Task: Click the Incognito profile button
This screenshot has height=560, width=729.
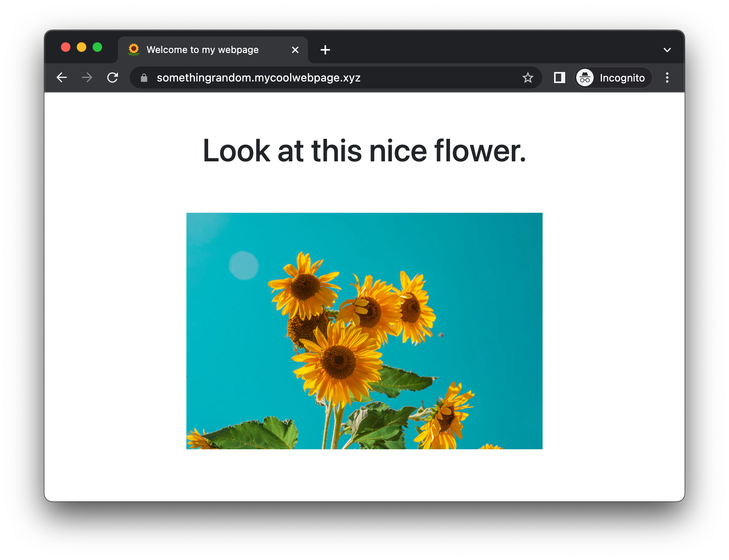Action: 613,78
